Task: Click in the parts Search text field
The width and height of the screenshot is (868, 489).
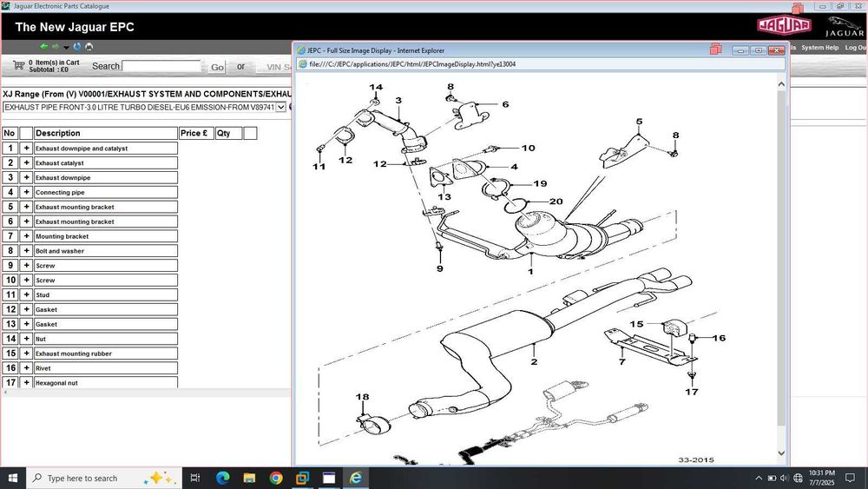Action: 161,66
